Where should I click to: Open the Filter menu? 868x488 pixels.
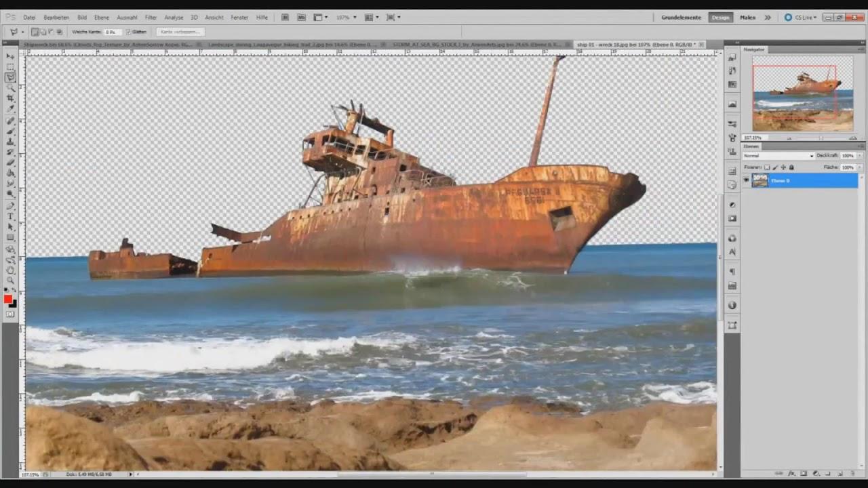point(151,17)
